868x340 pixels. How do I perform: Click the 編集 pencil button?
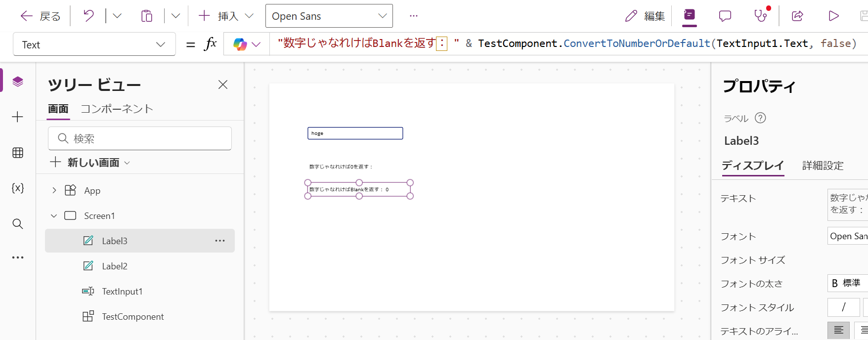click(x=645, y=16)
